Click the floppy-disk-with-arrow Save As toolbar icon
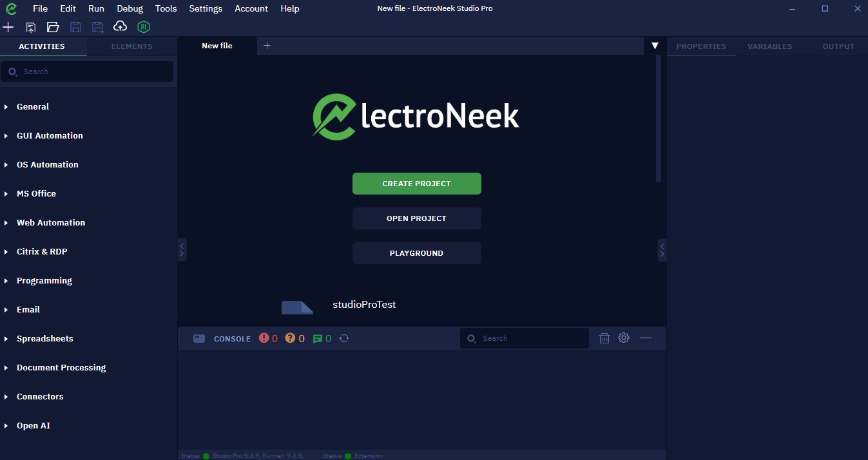Image resolution: width=868 pixels, height=460 pixels. [98, 27]
